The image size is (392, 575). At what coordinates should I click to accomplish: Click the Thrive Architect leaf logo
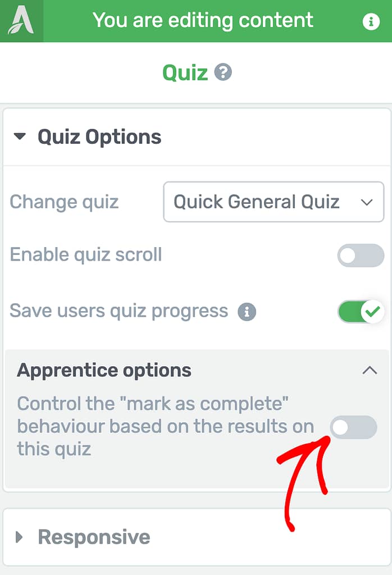[x=21, y=21]
